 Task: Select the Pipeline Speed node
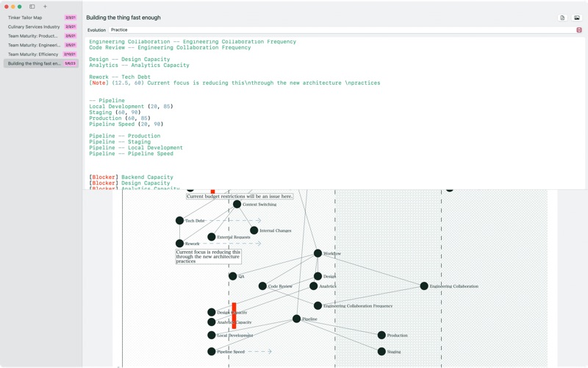coord(212,352)
